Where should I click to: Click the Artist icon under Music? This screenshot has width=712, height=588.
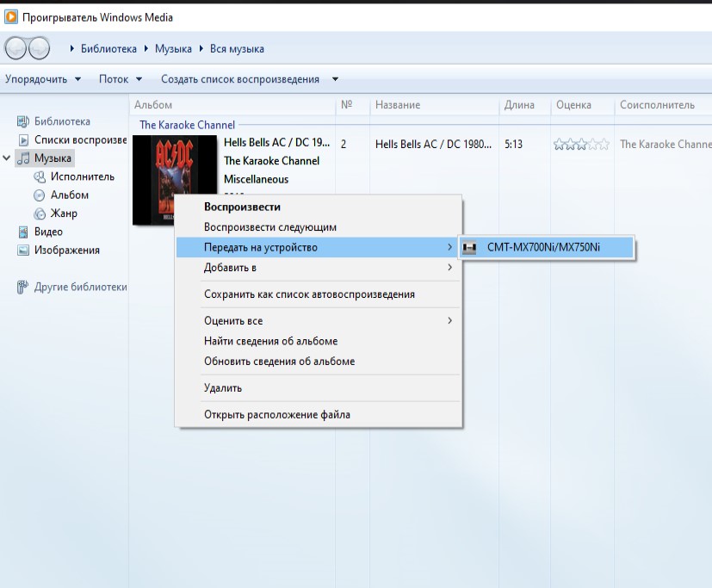tap(40, 176)
